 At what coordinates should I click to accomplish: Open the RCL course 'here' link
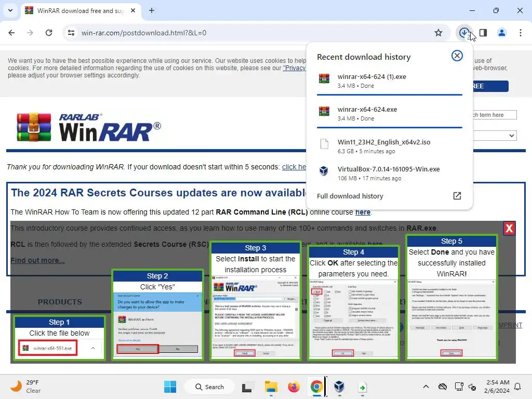click(x=363, y=212)
